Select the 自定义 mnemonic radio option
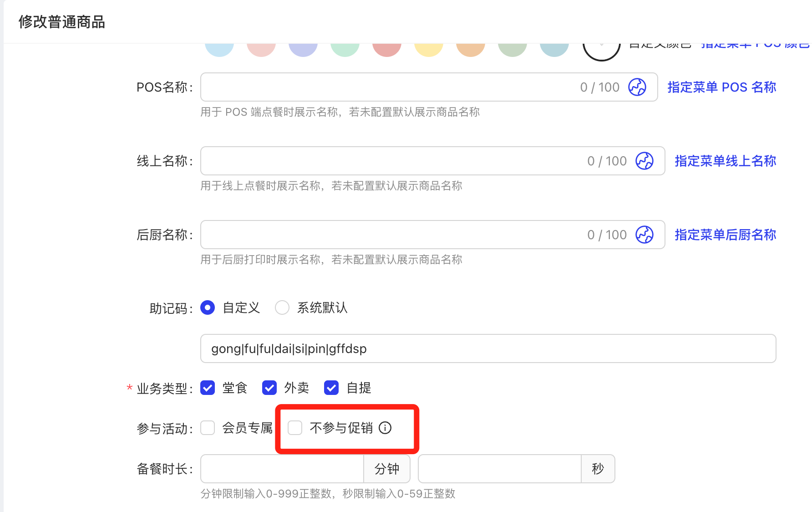 click(x=208, y=307)
